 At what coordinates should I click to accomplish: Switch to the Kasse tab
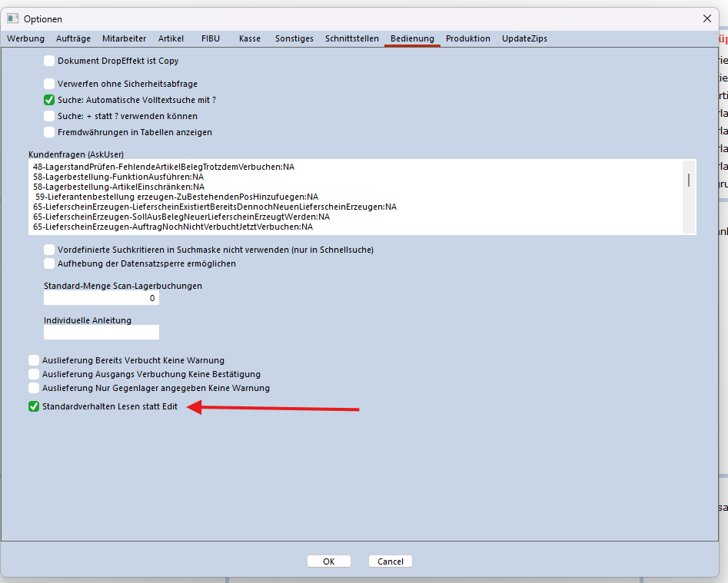(249, 38)
